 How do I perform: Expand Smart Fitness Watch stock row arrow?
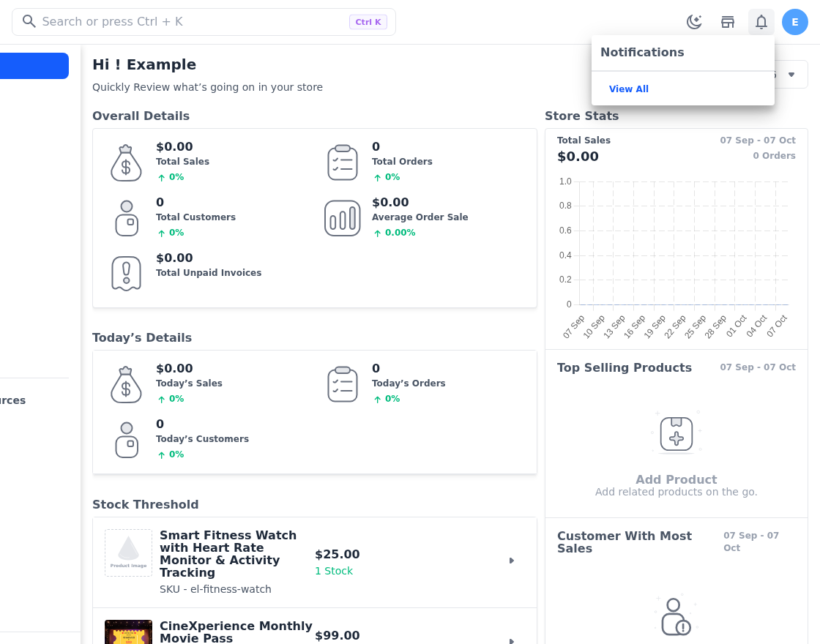click(x=512, y=561)
